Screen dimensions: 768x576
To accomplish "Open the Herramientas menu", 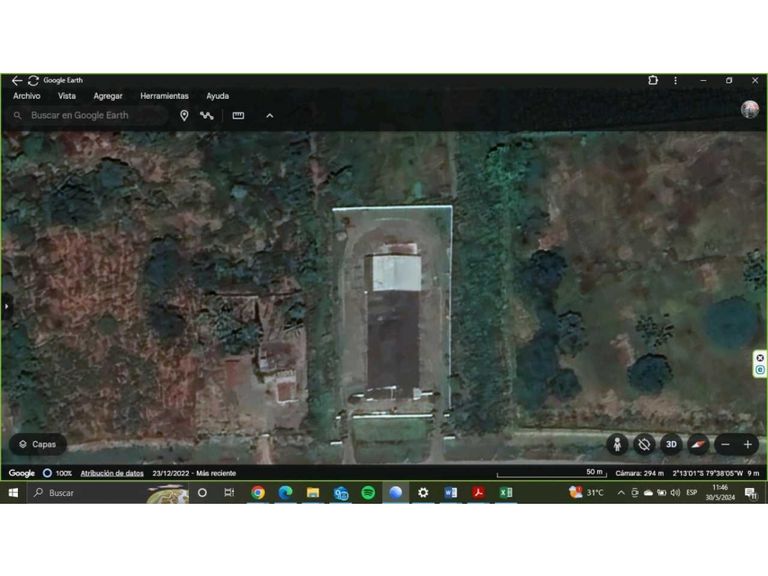I will [x=164, y=96].
